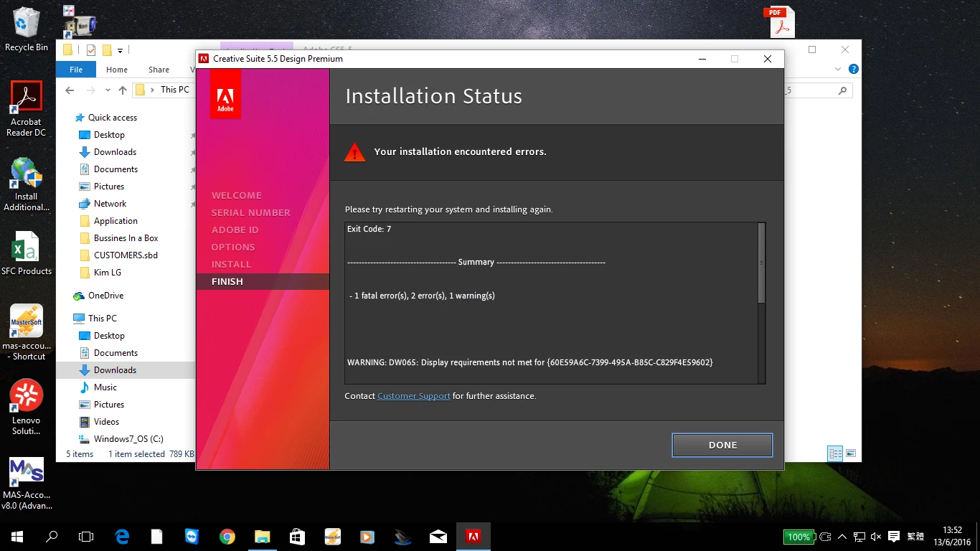Screen dimensions: 980x551
Task: Open Explorer Help question mark icon
Action: coord(853,70)
